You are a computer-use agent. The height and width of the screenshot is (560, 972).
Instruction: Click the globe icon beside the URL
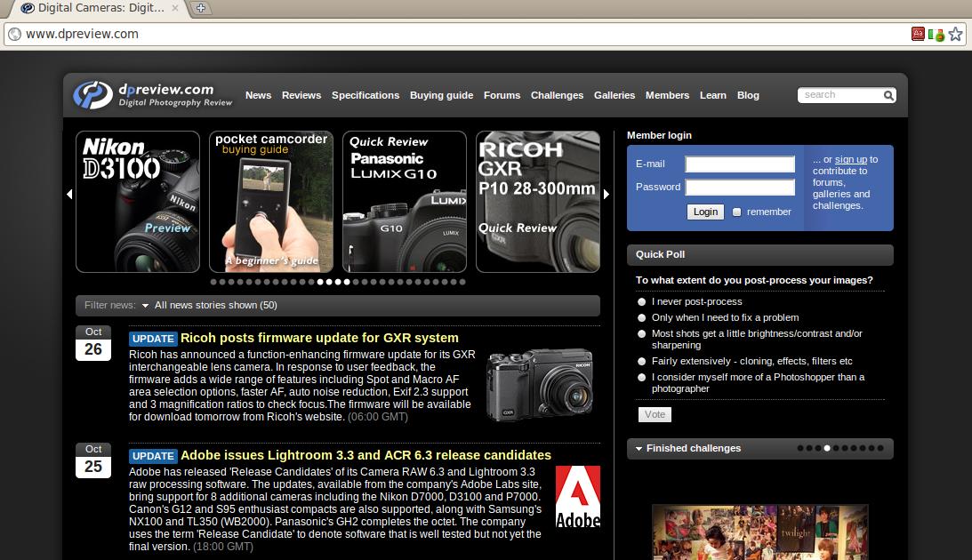pyautogui.click(x=15, y=34)
